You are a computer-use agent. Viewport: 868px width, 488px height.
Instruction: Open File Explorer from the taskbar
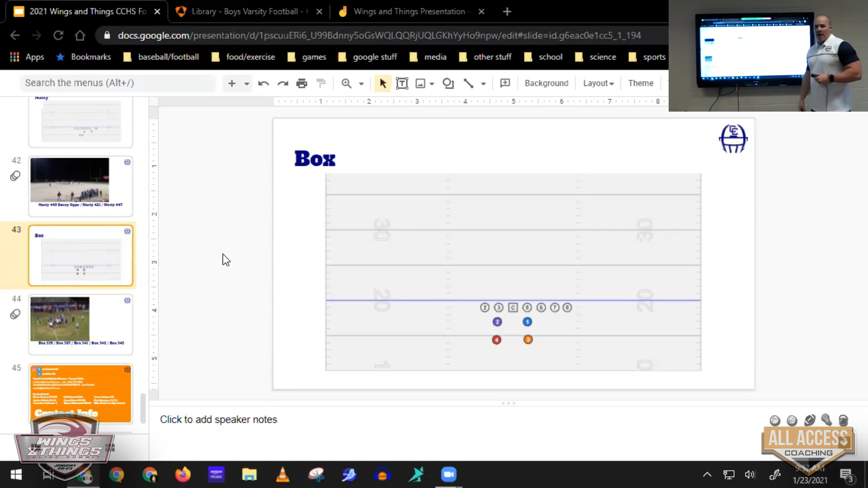point(249,474)
